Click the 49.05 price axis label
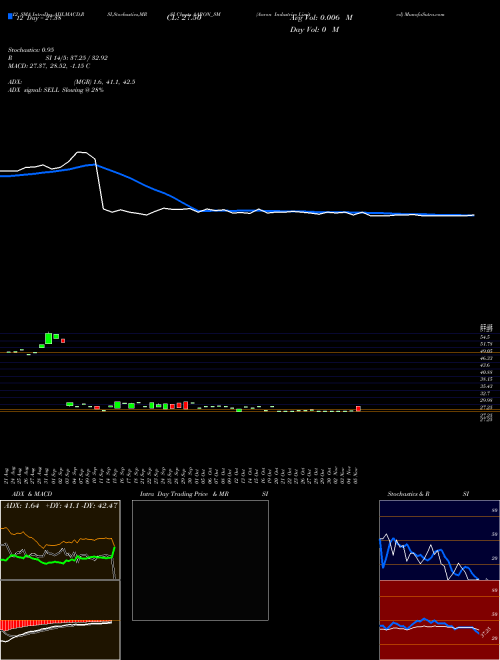500x660 pixels. tap(486, 351)
